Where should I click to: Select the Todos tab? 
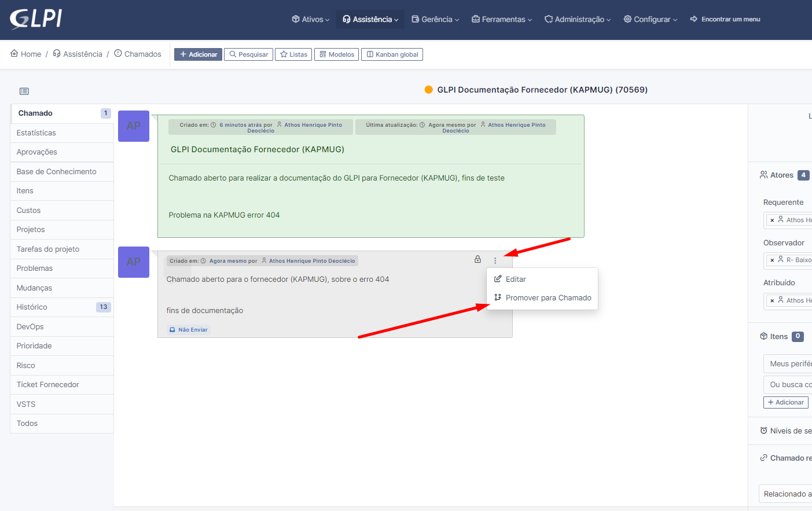coord(62,424)
